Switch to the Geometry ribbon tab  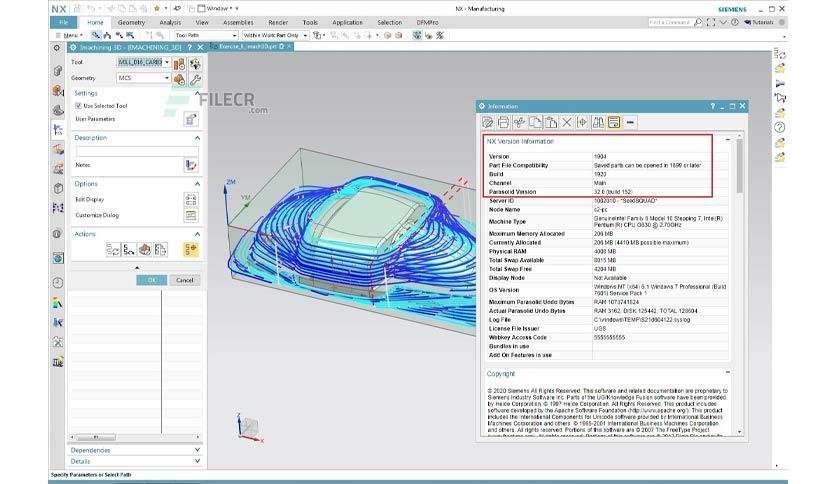click(x=131, y=22)
